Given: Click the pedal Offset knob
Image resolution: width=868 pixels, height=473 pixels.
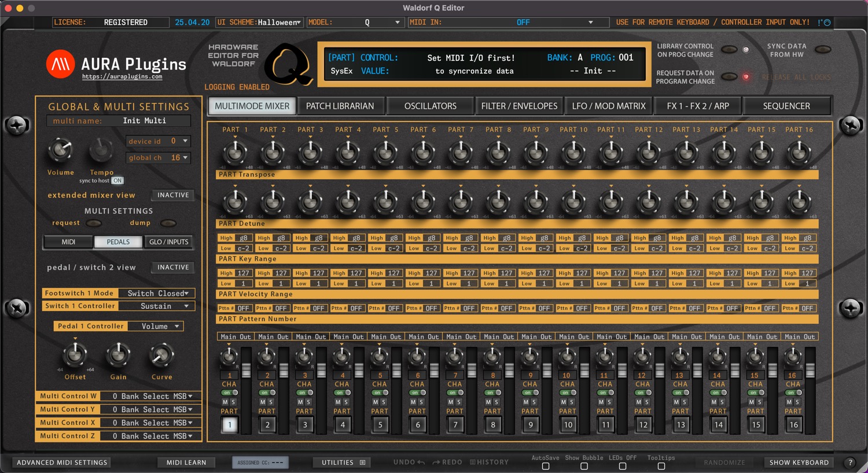Looking at the screenshot, I should 75,355.
